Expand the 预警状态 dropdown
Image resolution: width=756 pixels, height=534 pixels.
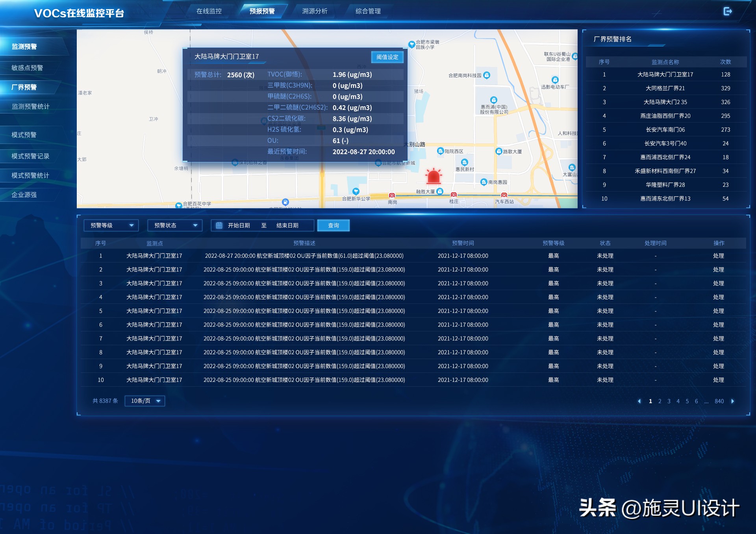click(174, 225)
